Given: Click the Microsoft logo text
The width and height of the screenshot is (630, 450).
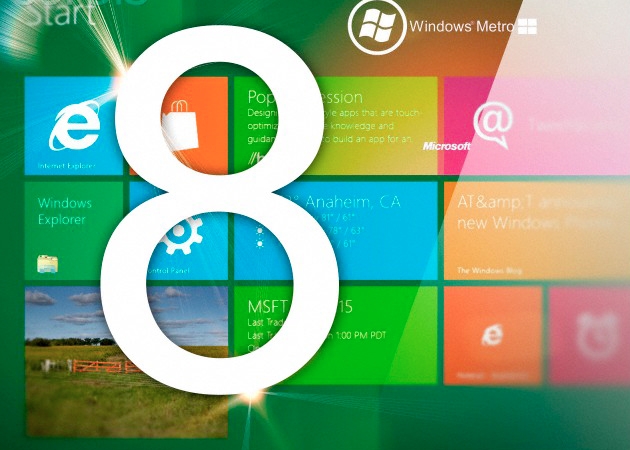Looking at the screenshot, I should coord(446,146).
